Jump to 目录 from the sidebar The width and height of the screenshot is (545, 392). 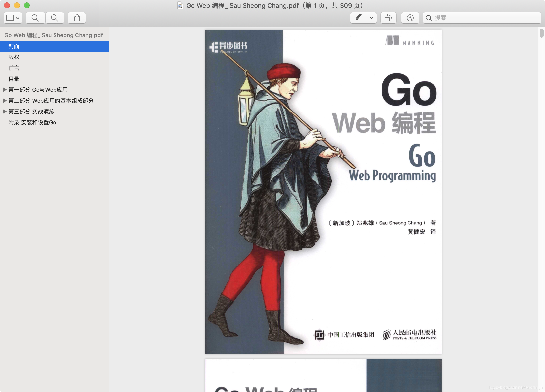pos(14,79)
